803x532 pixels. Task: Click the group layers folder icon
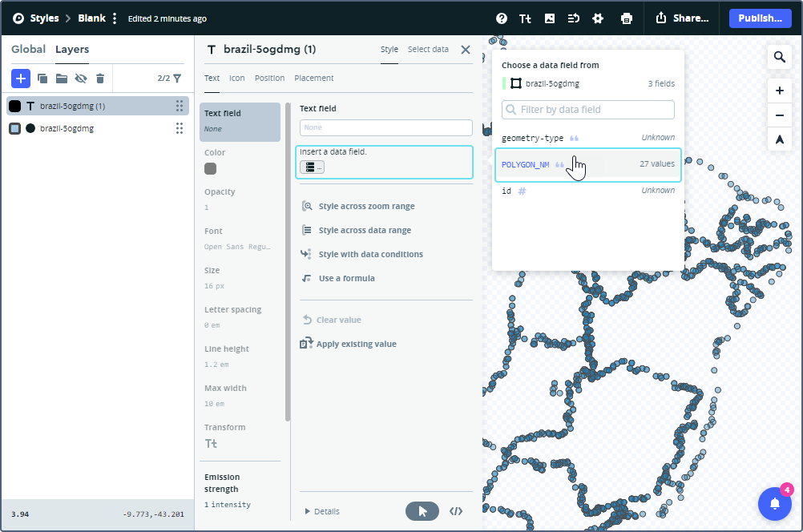[x=61, y=79]
